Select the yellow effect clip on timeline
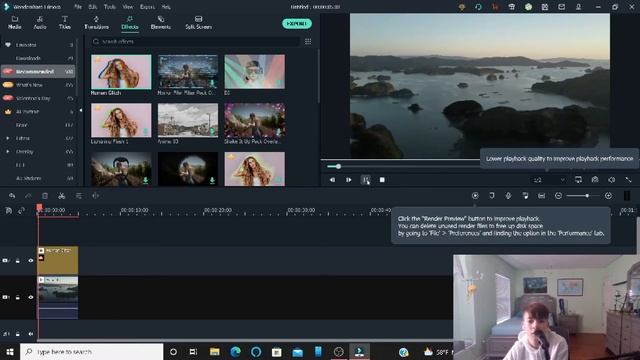The width and height of the screenshot is (640, 360). coord(58,260)
